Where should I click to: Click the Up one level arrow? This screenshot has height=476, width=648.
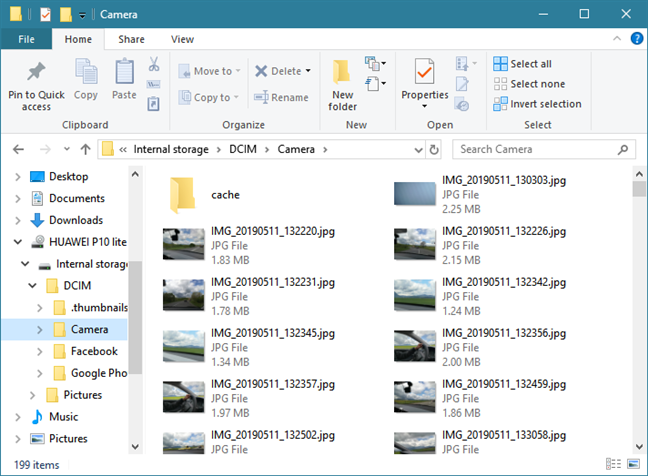[84, 149]
